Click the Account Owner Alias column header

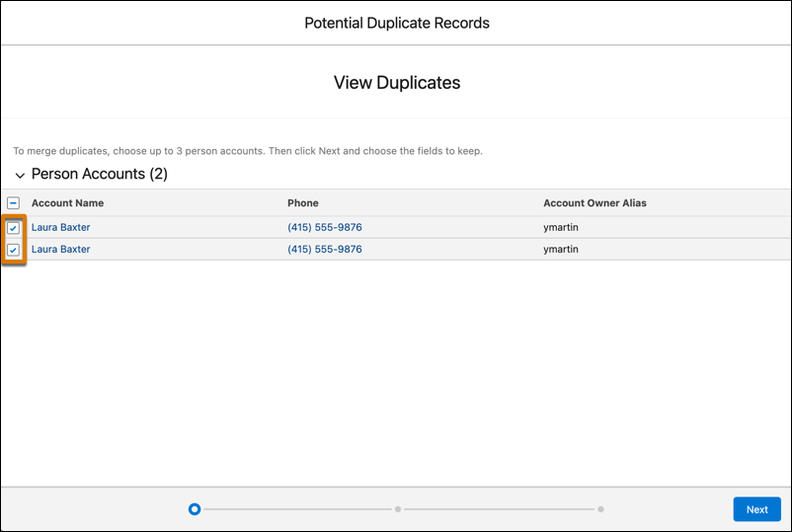[x=594, y=203]
